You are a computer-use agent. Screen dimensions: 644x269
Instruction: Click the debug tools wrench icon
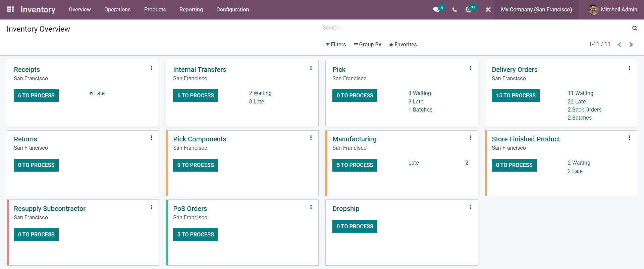click(488, 10)
